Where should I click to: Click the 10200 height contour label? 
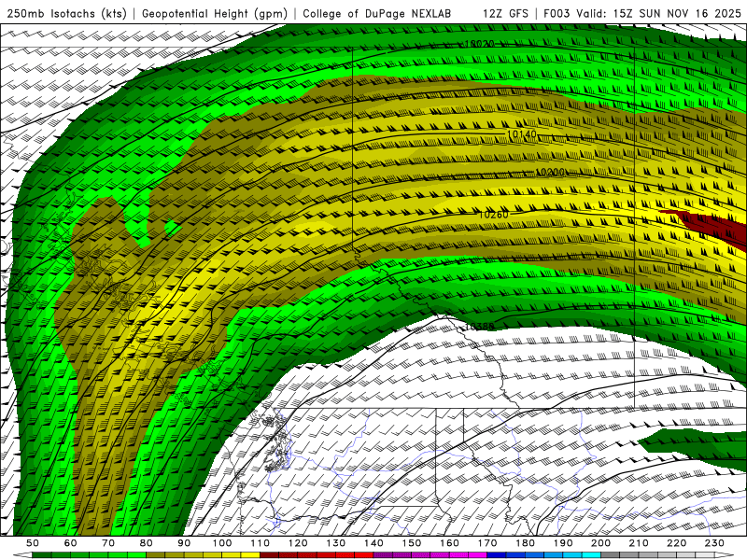(550, 172)
